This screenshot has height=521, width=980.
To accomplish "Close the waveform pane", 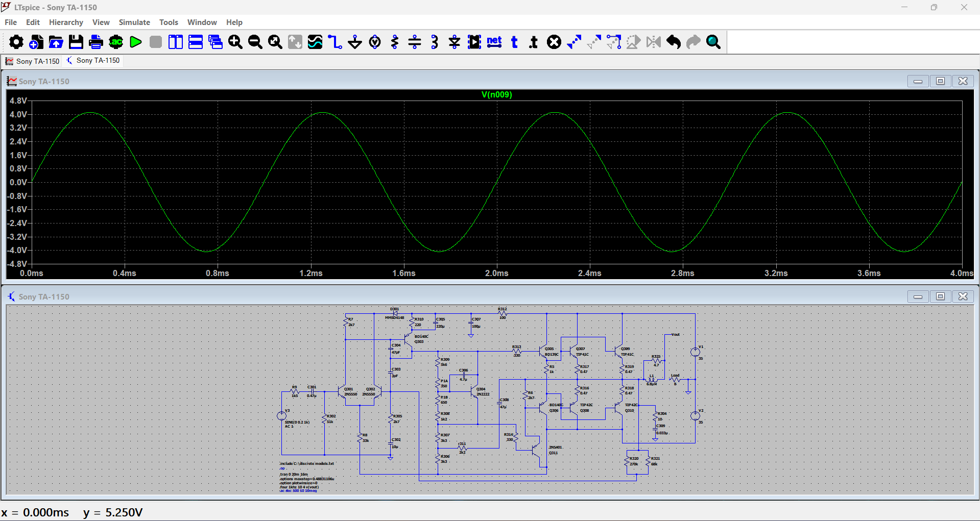I will click(x=963, y=81).
